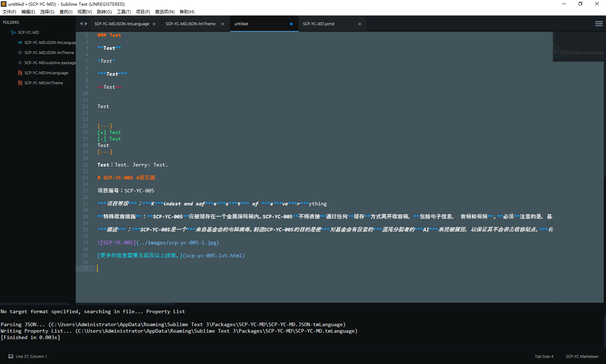Viewport: 606px width, 364px height.
Task: Click code icon for SCP-YC-MD.JSON-tmLanguage file
Action: coord(20,43)
